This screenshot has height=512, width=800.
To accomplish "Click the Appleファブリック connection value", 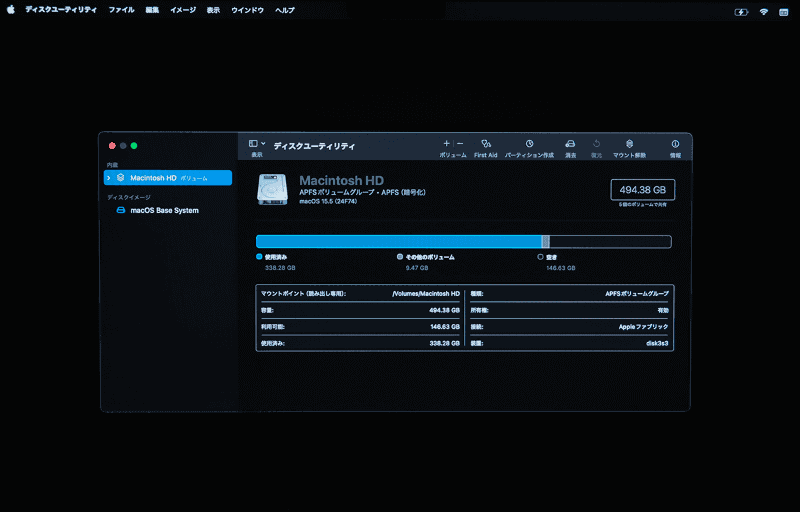I will point(643,327).
